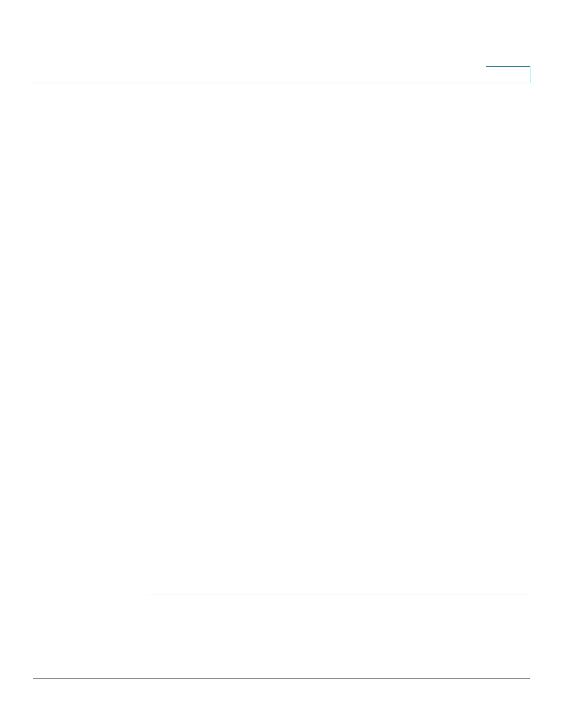Click the blank header area above top rule

[258, 41]
